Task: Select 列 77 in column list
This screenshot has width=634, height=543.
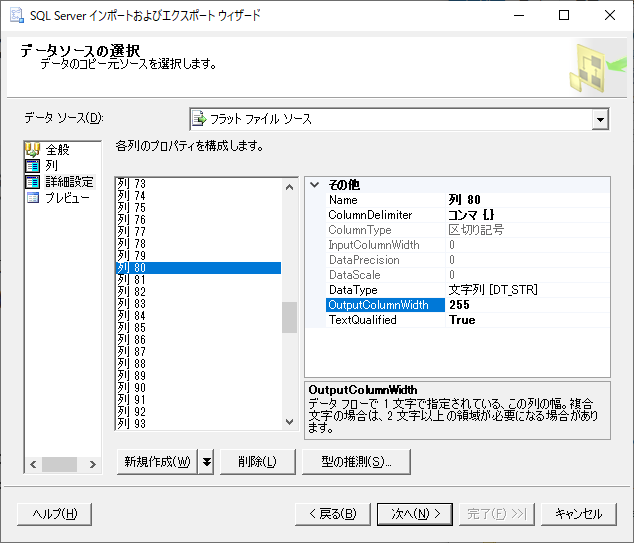Action: pyautogui.click(x=199, y=232)
